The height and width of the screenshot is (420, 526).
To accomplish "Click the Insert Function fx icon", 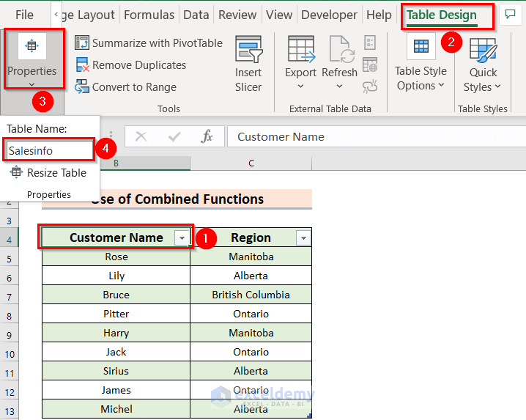I will (x=207, y=136).
